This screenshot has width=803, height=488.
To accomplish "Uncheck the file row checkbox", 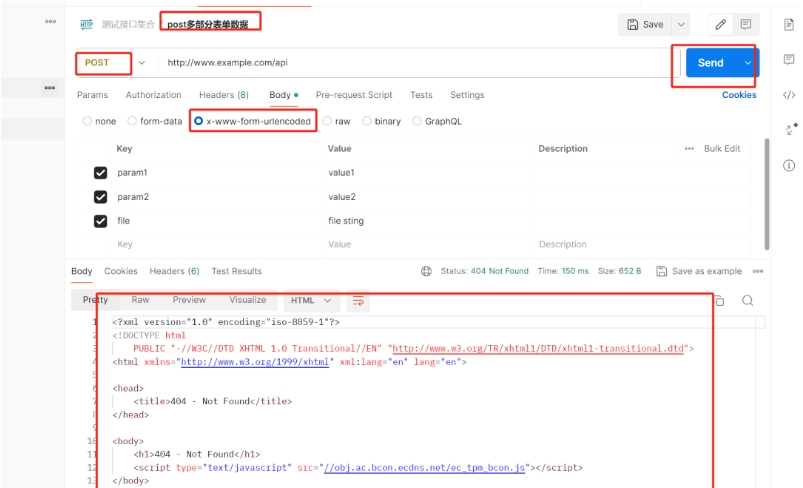I will click(x=100, y=221).
